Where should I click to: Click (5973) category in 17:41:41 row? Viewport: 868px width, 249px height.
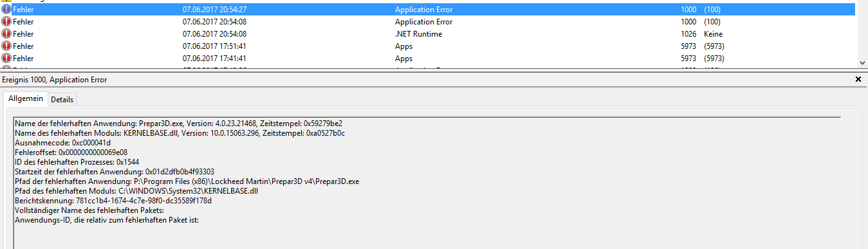point(714,59)
